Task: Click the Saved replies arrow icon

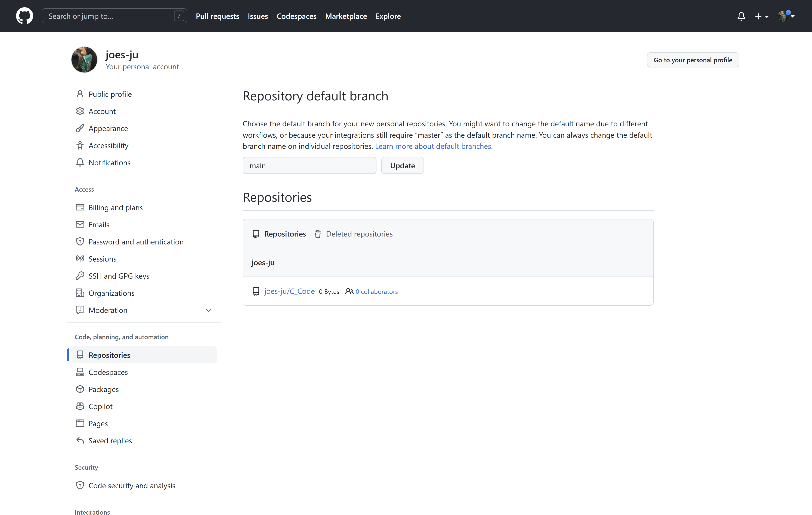Action: coord(80,441)
